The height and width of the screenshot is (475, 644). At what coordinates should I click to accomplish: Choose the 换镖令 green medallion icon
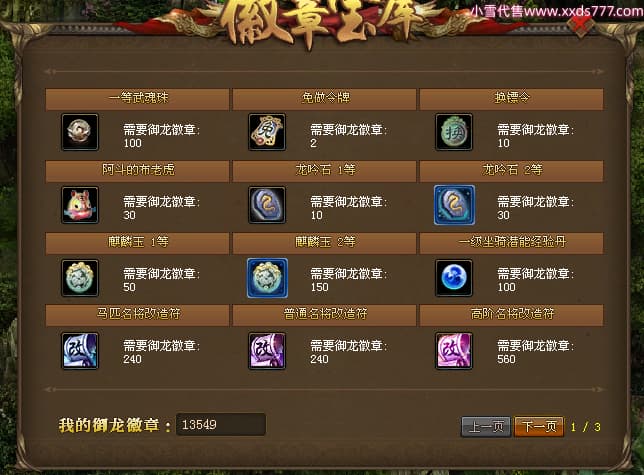tap(454, 132)
